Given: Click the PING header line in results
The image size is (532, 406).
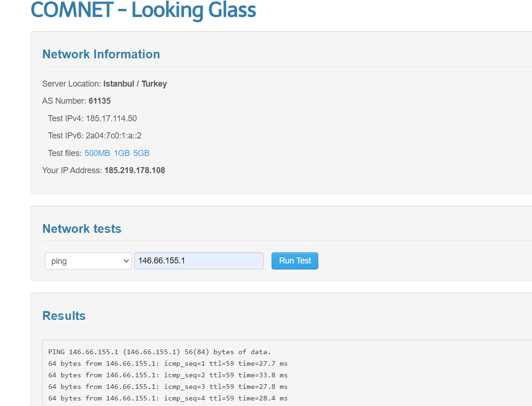Looking at the screenshot, I should pyautogui.click(x=159, y=352).
